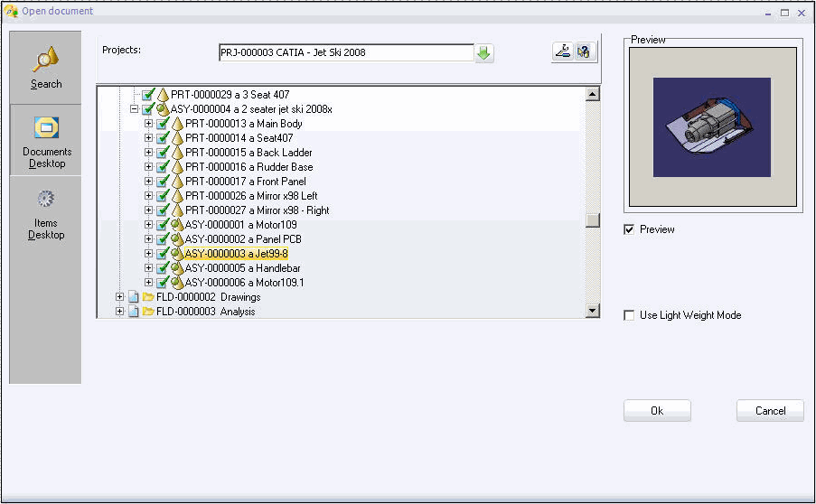Expand the ASY-0000005 Handlebar node
Screen dimensions: 816x504
[x=148, y=268]
